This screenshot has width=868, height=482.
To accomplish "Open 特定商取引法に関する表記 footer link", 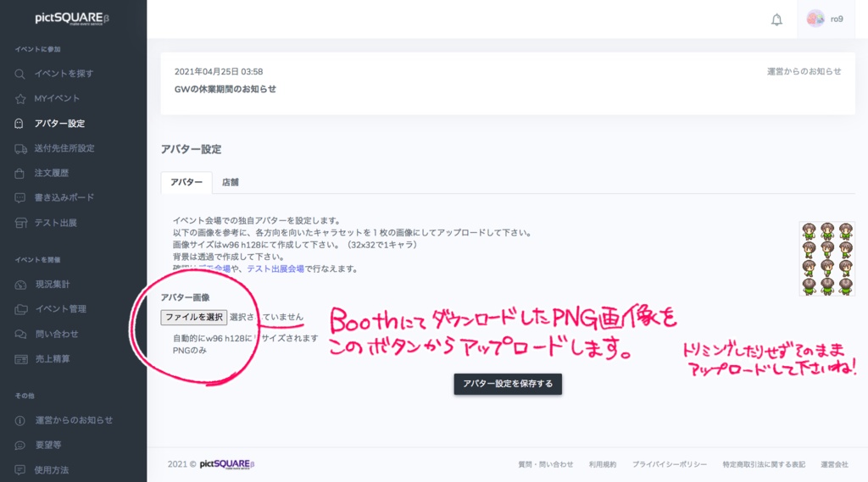I will pyautogui.click(x=764, y=465).
